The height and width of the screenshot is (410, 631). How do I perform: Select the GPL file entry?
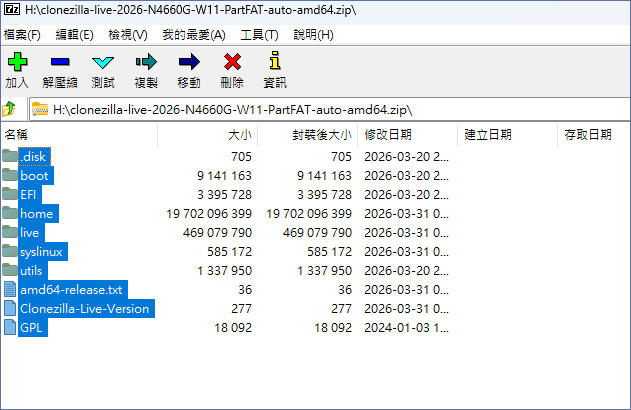click(x=32, y=328)
